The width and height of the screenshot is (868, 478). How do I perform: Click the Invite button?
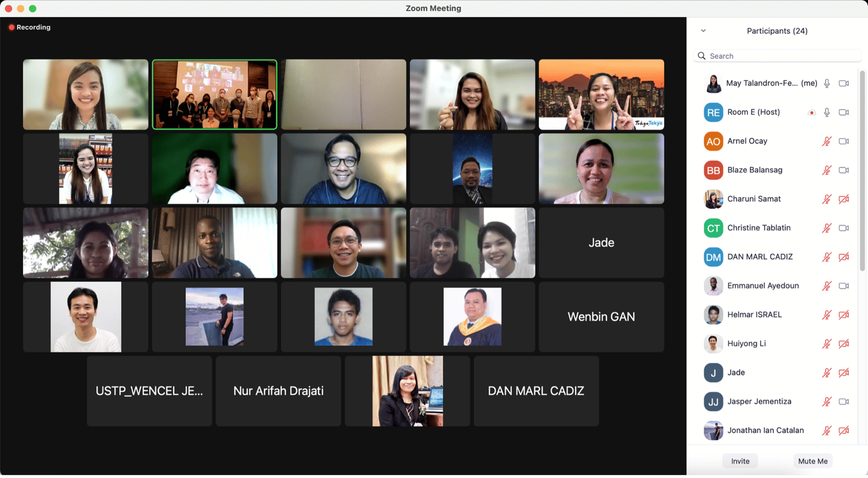tap(740, 461)
